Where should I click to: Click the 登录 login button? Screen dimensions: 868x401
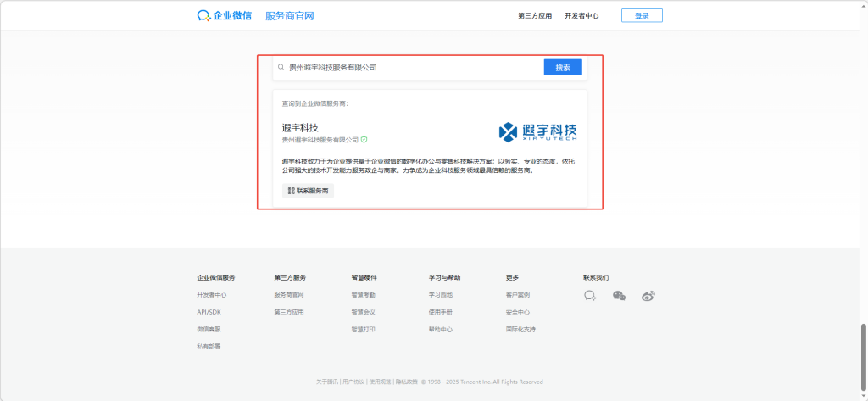[642, 15]
